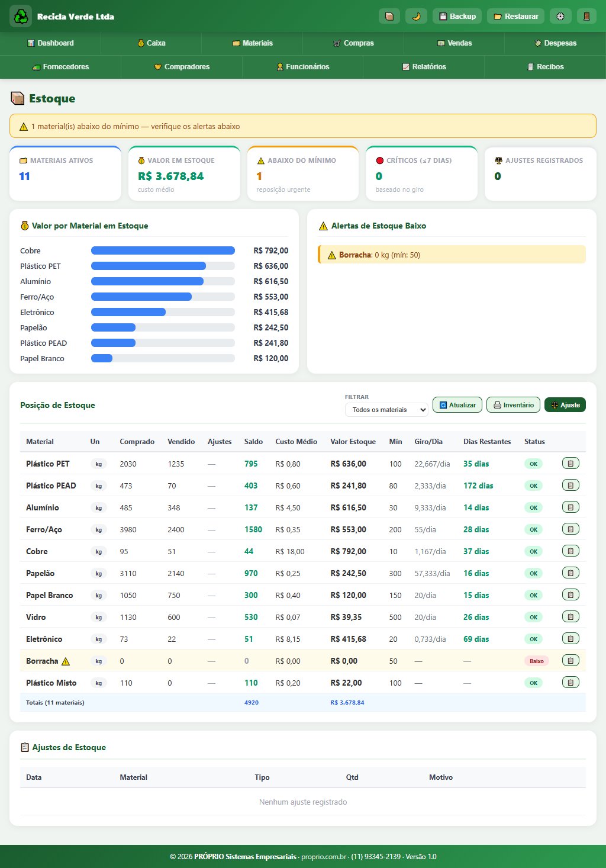Click the Recicla Verde recycling logo
The height and width of the screenshot is (868, 606).
[x=21, y=16]
